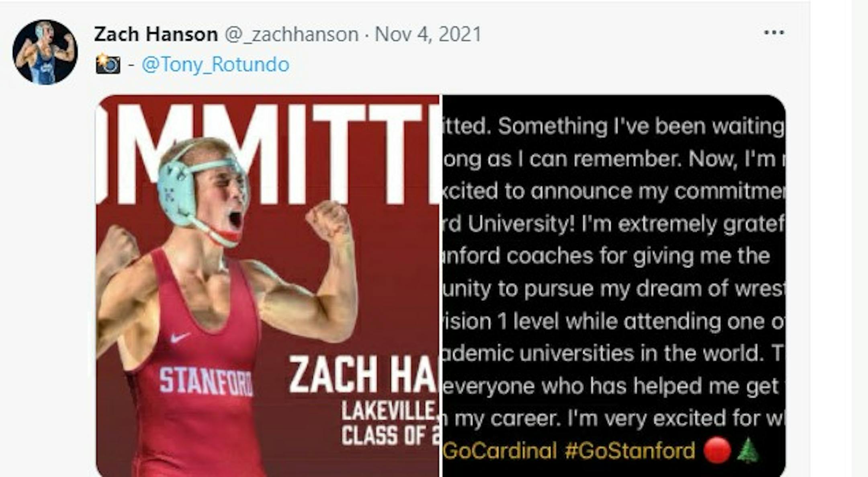Click the GoCardinal hashtag text
This screenshot has height=477, width=868.
[x=500, y=450]
